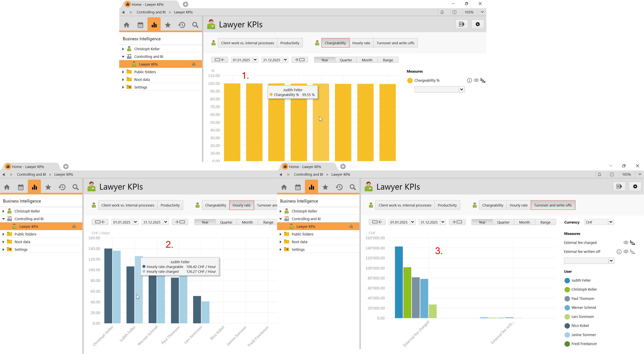Toggle eye icon for External fee charged
The width and height of the screenshot is (644, 354).
626,242
